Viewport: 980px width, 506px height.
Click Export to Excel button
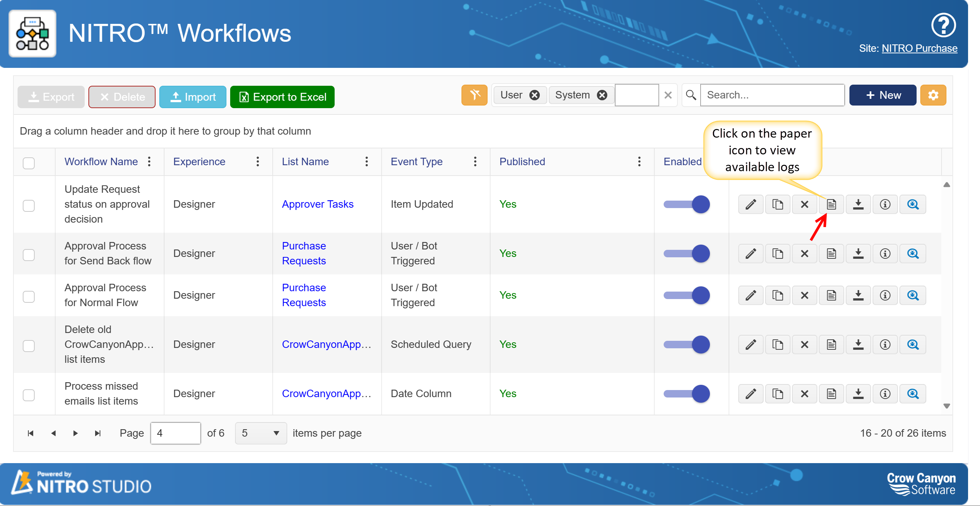click(x=282, y=97)
